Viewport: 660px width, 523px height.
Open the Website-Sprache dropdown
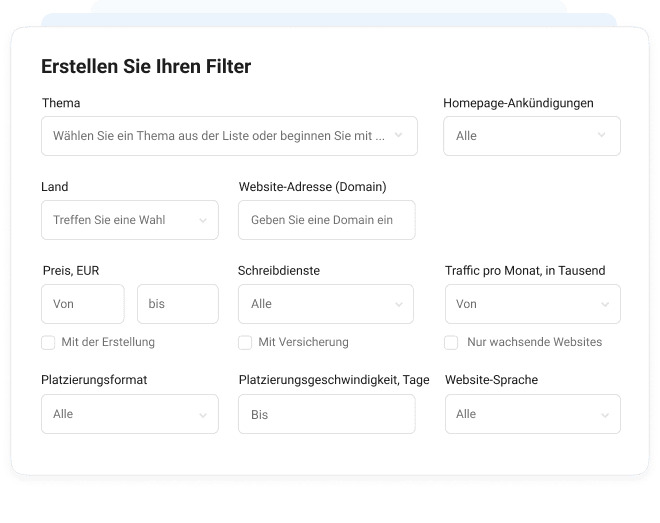pyautogui.click(x=532, y=414)
